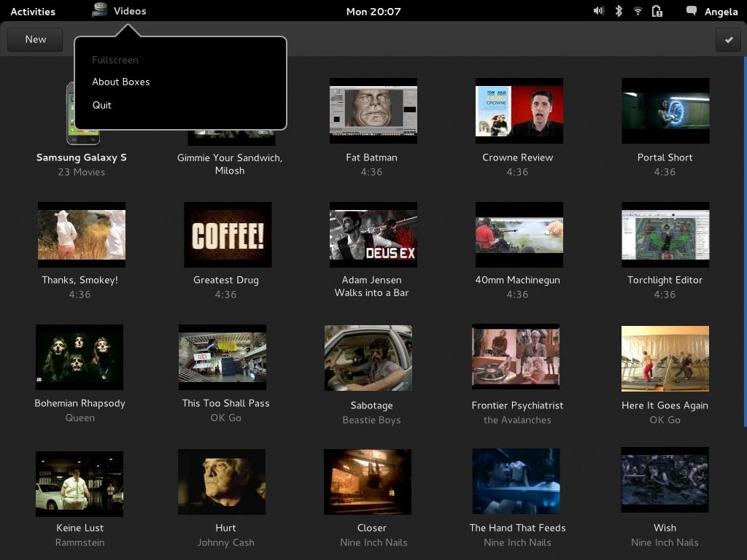Click the New button
This screenshot has height=560, width=747.
pos(35,39)
